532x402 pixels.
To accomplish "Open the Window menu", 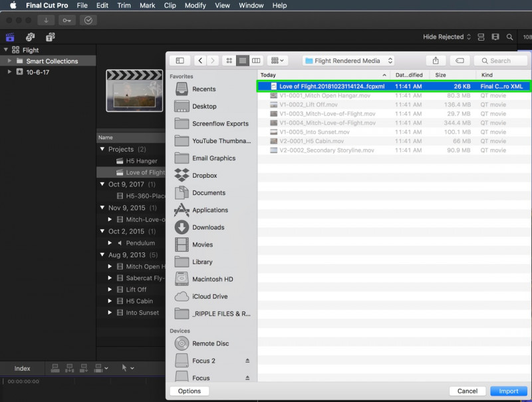I will click(x=251, y=5).
